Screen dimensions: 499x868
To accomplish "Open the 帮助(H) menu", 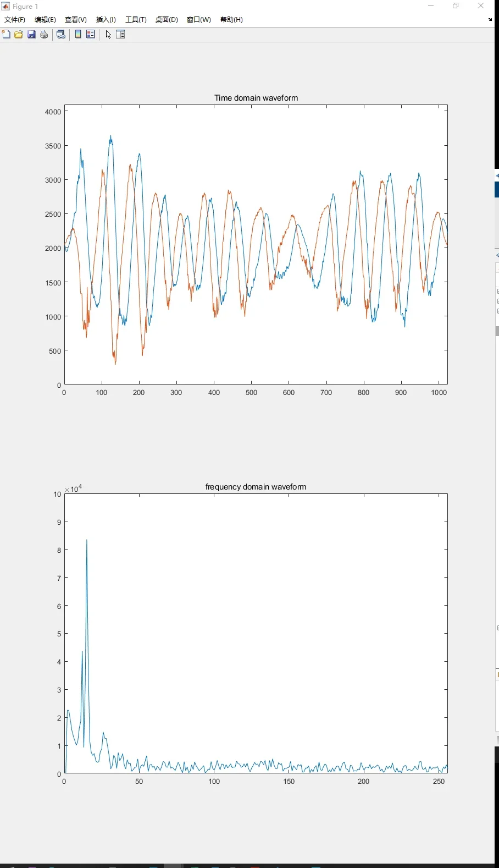I will point(231,20).
